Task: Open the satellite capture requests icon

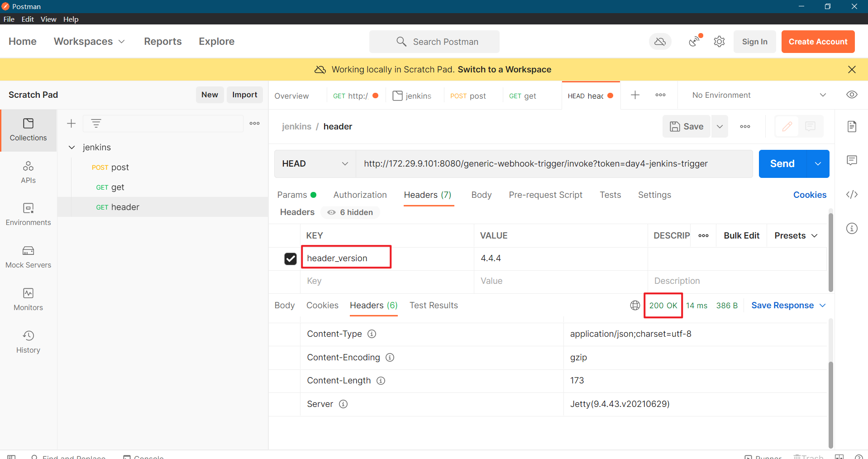Action: (695, 42)
